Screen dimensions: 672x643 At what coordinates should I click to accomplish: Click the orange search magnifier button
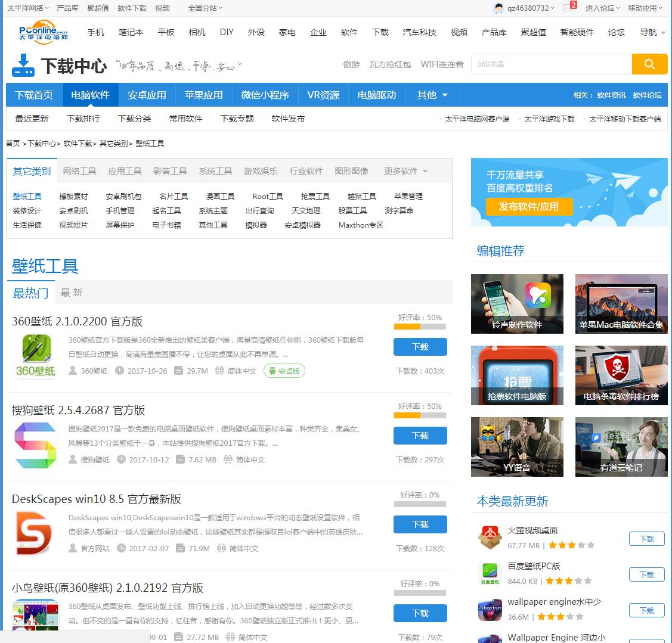[649, 64]
